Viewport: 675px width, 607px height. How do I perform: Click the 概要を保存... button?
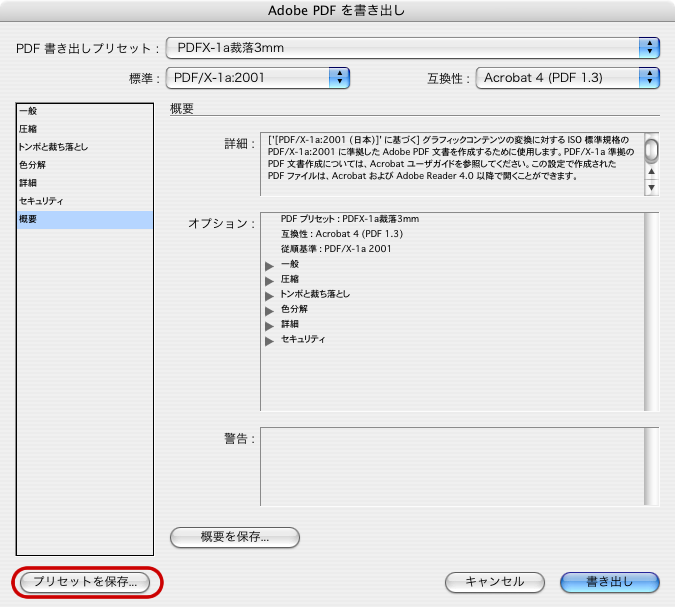coord(235,537)
